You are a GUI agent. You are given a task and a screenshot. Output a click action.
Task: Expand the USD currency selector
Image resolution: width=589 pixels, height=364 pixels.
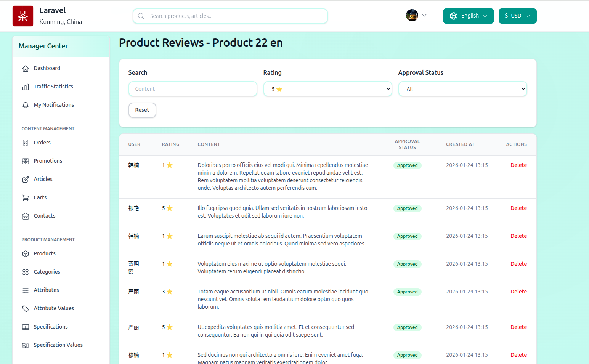[517, 16]
